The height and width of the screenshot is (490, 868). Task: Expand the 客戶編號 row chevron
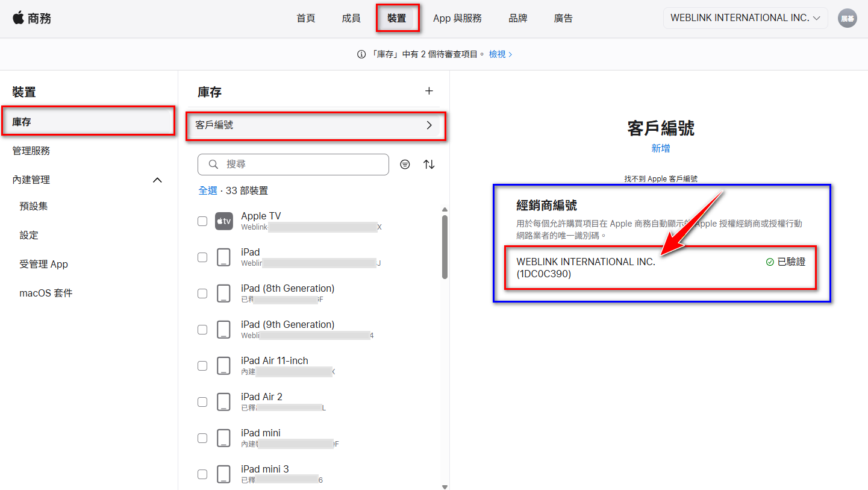pos(429,125)
